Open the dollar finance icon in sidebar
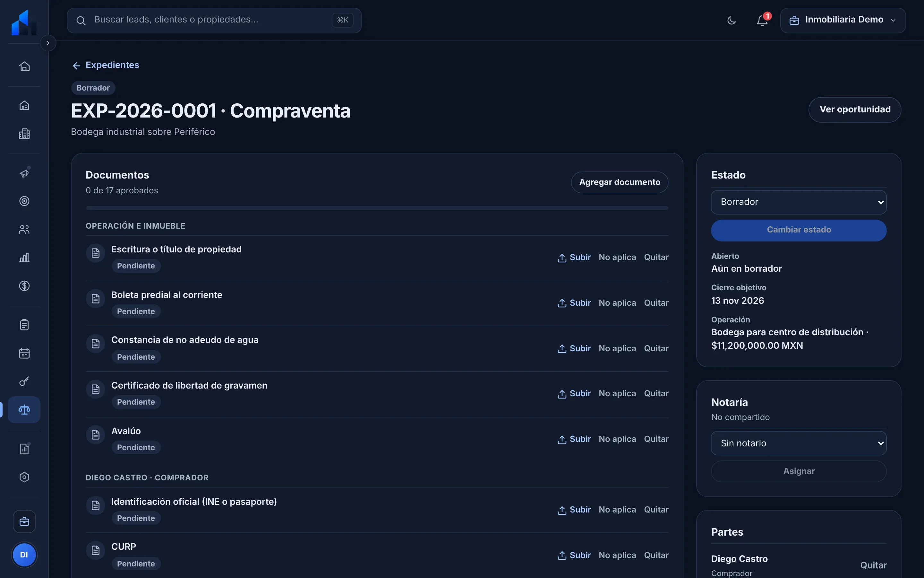Image resolution: width=924 pixels, height=578 pixels. click(x=24, y=286)
